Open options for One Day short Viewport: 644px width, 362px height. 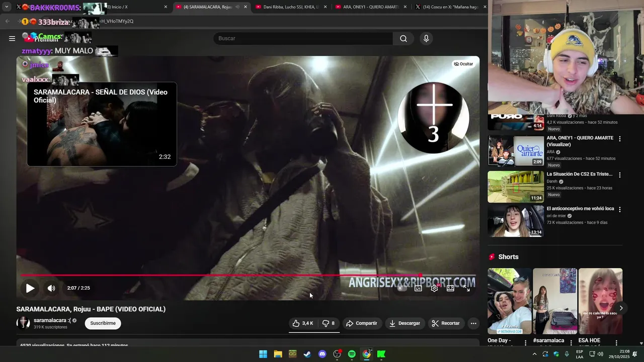526,343
